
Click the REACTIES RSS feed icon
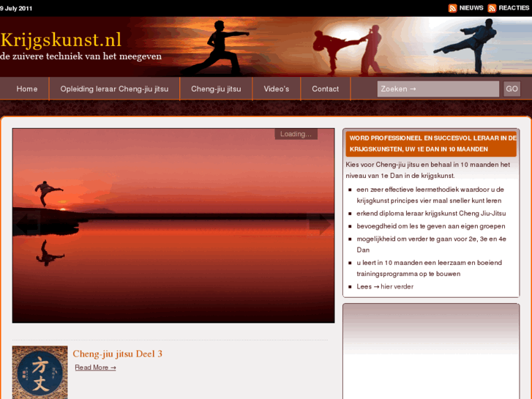492,8
